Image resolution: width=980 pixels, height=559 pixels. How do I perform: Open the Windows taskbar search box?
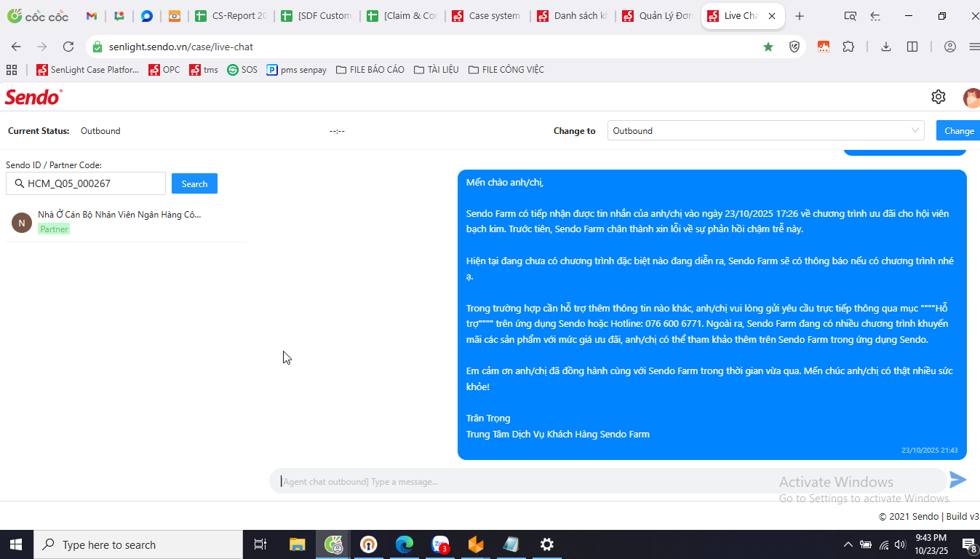tap(138, 544)
